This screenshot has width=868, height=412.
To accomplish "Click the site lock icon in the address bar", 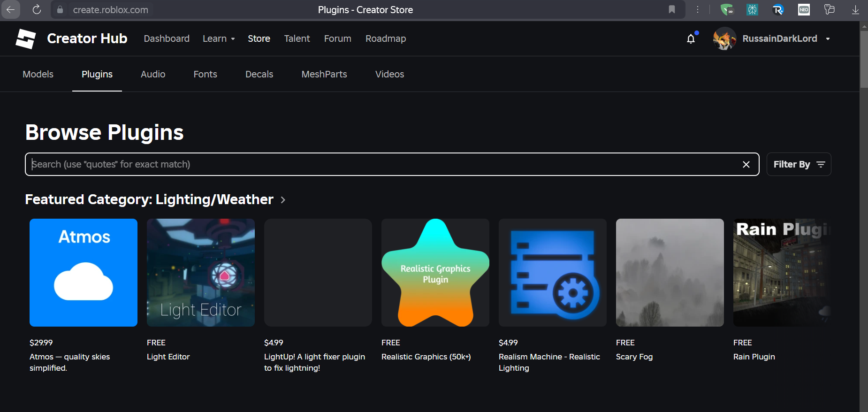I will point(60,10).
